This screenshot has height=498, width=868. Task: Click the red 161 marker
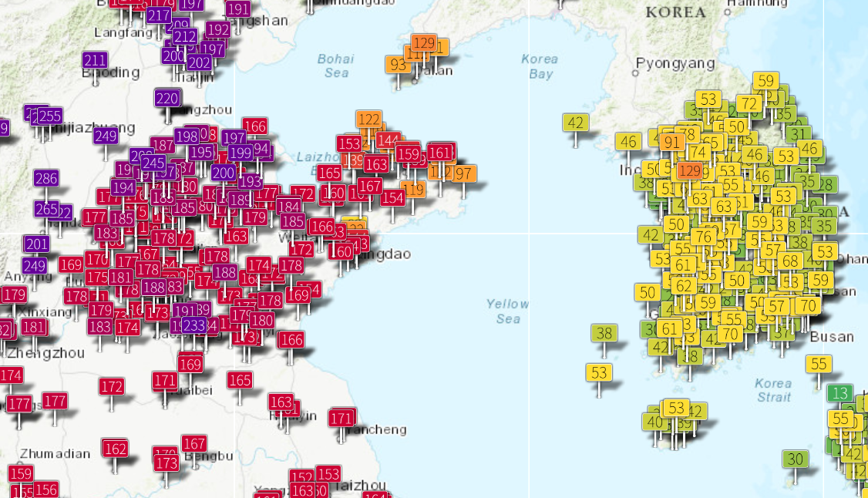point(440,152)
